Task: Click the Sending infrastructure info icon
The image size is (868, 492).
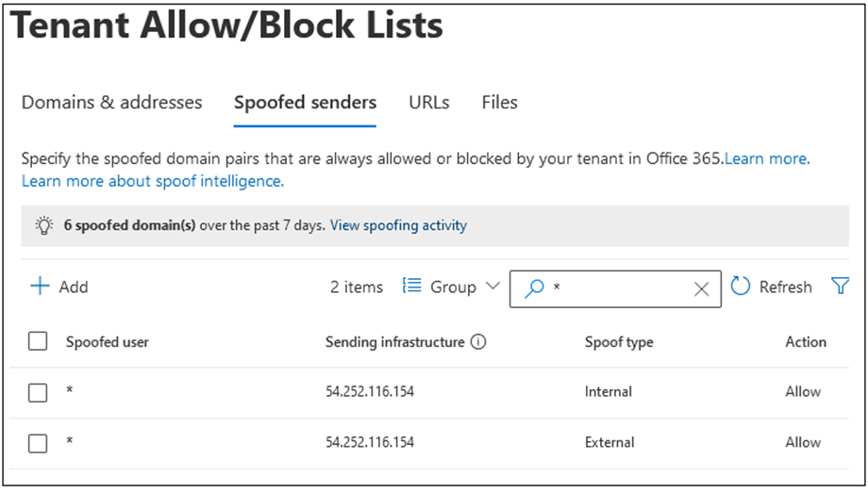Action: [x=478, y=342]
